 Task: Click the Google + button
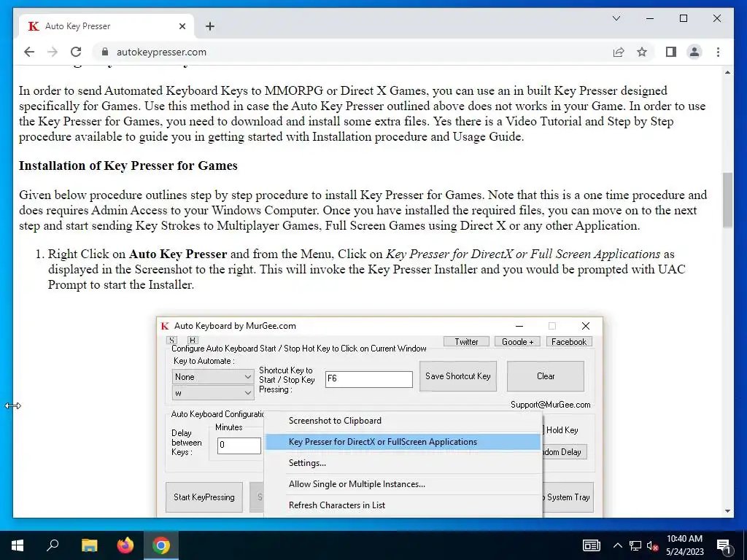click(517, 341)
